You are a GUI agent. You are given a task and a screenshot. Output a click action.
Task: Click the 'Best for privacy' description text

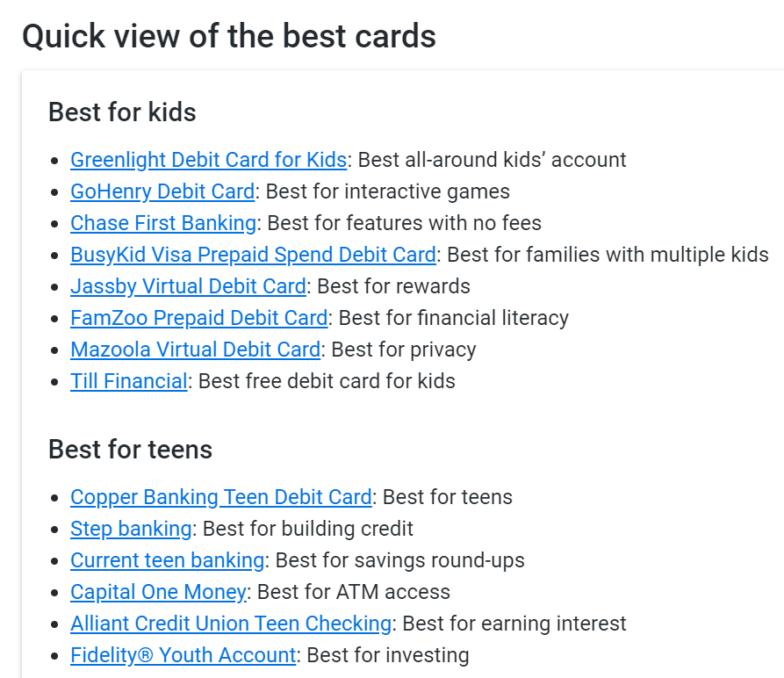404,350
